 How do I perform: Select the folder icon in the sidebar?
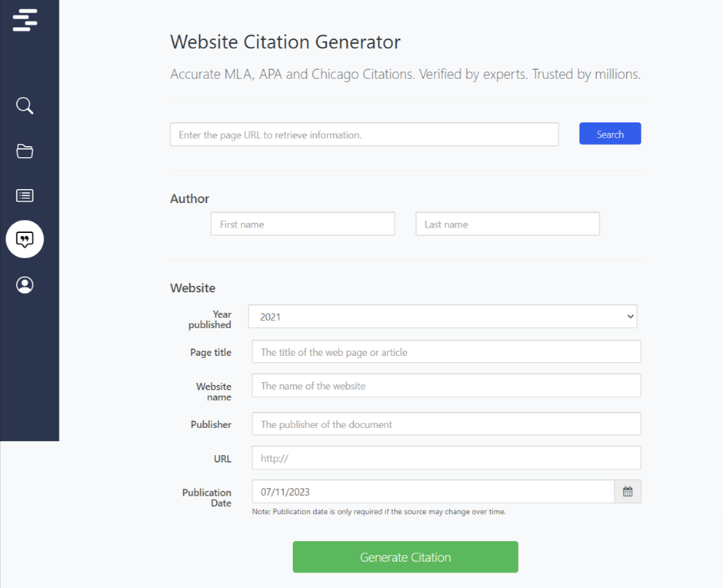(x=24, y=151)
